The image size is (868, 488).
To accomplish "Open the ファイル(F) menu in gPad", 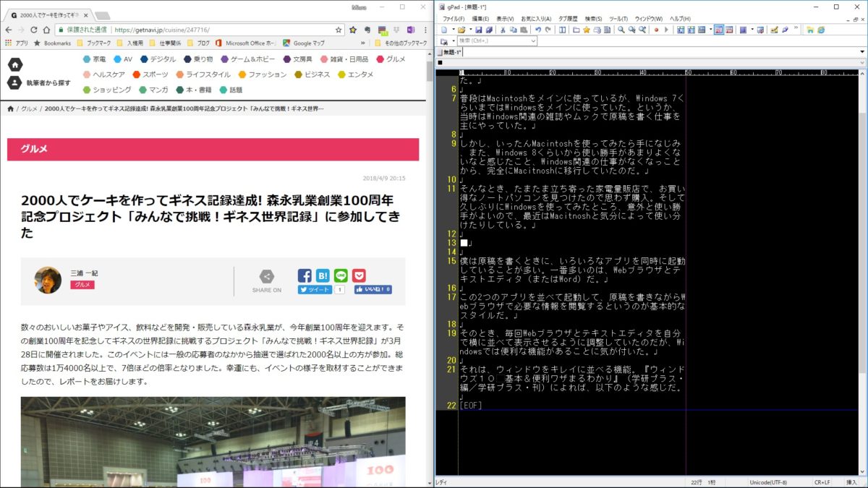I will tap(454, 18).
